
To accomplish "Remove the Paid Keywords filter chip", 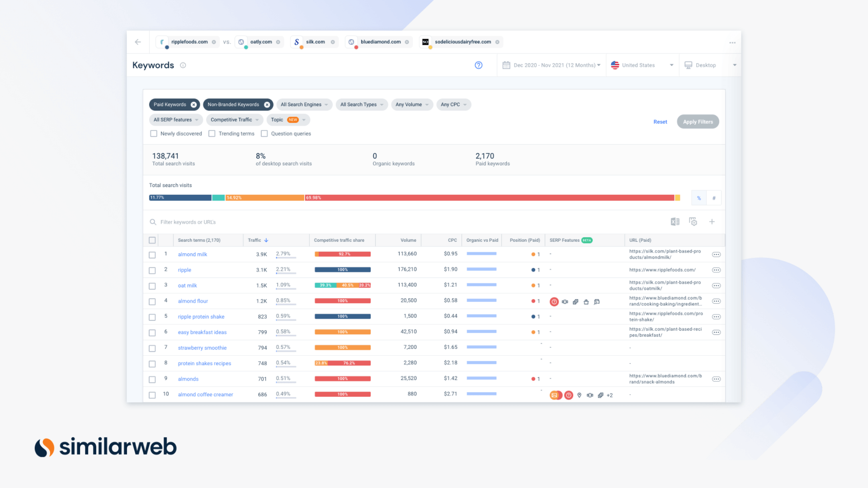I will click(x=194, y=105).
